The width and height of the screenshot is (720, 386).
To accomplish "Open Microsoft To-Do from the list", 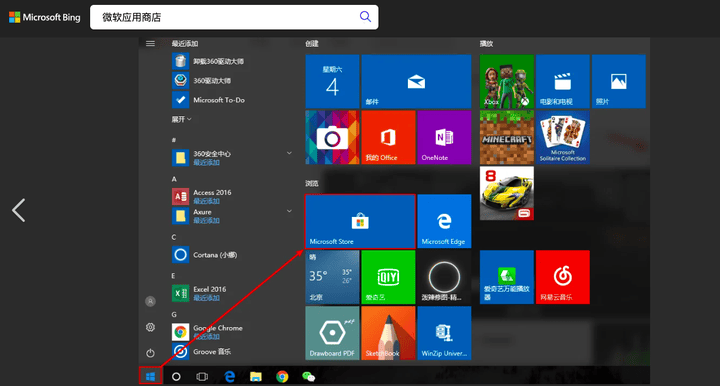I will [x=208, y=100].
